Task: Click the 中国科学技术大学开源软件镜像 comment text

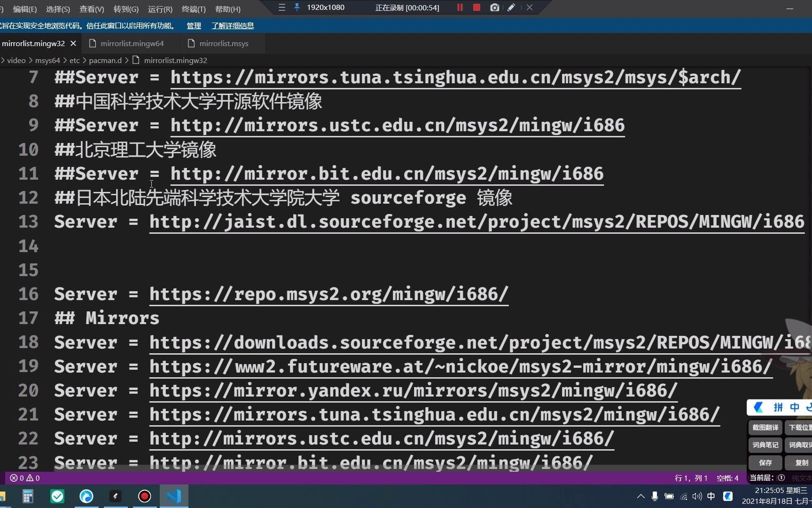Action: pos(198,102)
